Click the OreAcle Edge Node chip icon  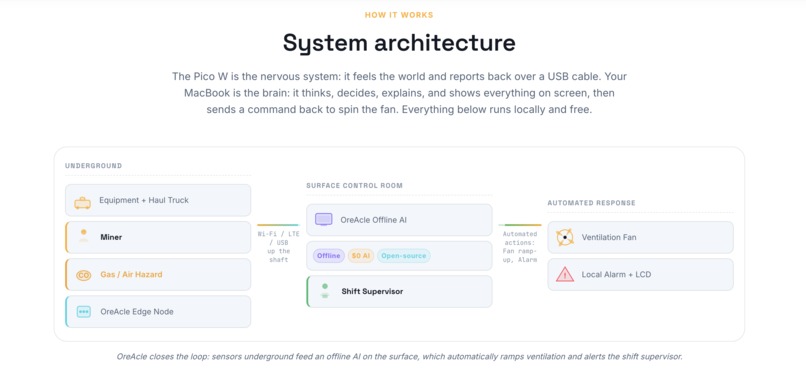point(83,312)
